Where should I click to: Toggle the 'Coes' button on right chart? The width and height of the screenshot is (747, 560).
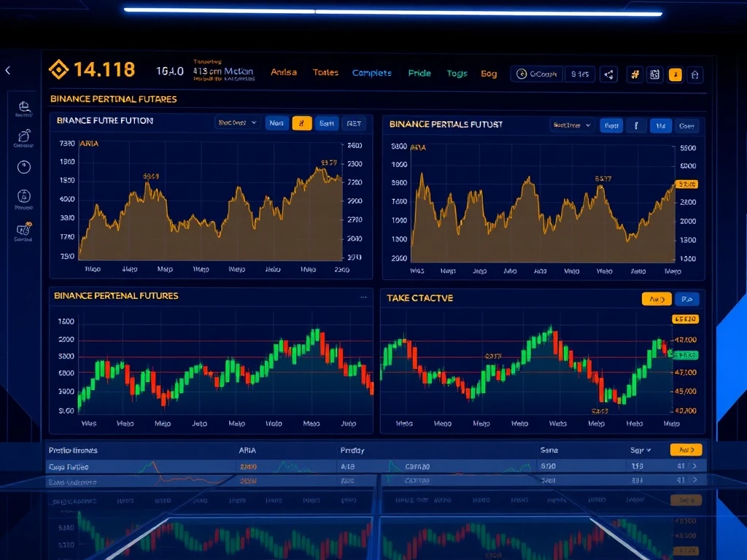tap(686, 125)
